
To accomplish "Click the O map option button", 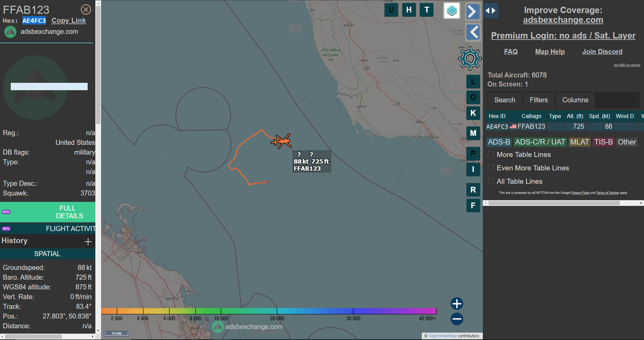I will click(473, 97).
